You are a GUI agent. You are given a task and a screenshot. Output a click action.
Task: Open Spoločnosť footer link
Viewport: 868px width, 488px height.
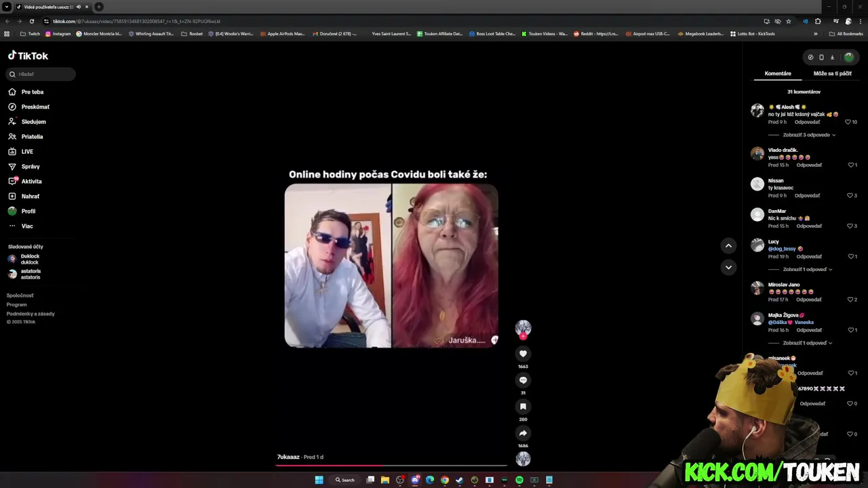click(20, 296)
